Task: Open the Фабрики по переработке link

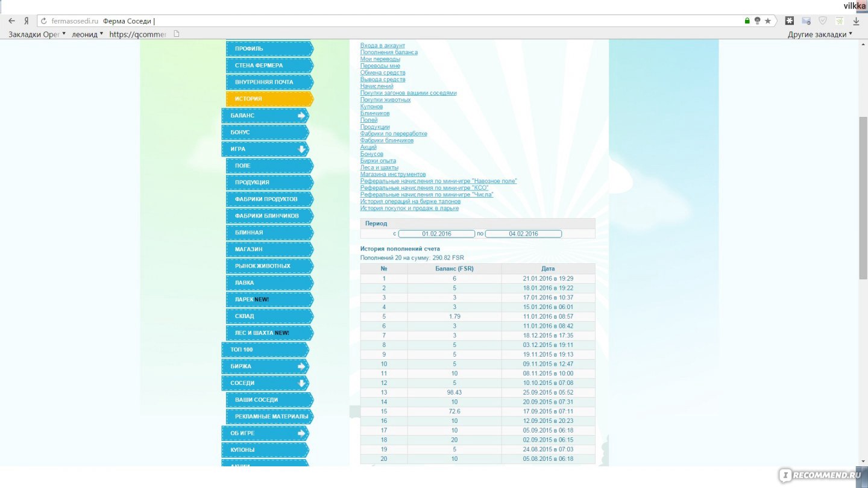Action: pyautogui.click(x=394, y=134)
